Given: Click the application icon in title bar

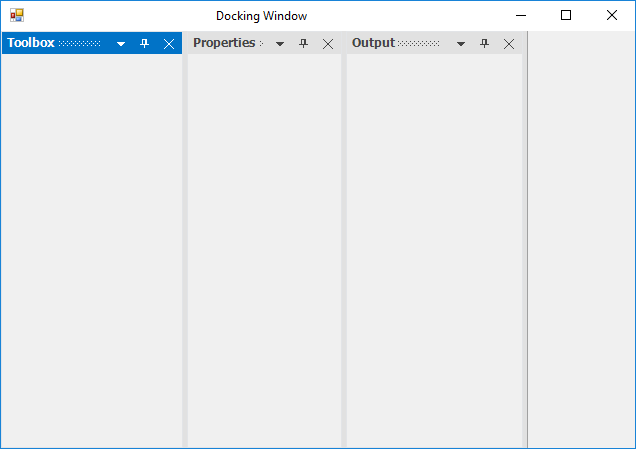Looking at the screenshot, I should (17, 15).
